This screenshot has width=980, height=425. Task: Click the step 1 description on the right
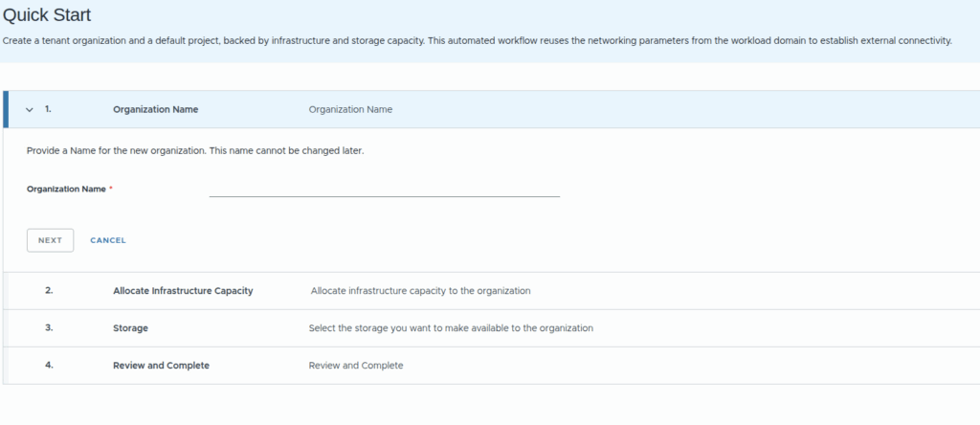point(350,110)
